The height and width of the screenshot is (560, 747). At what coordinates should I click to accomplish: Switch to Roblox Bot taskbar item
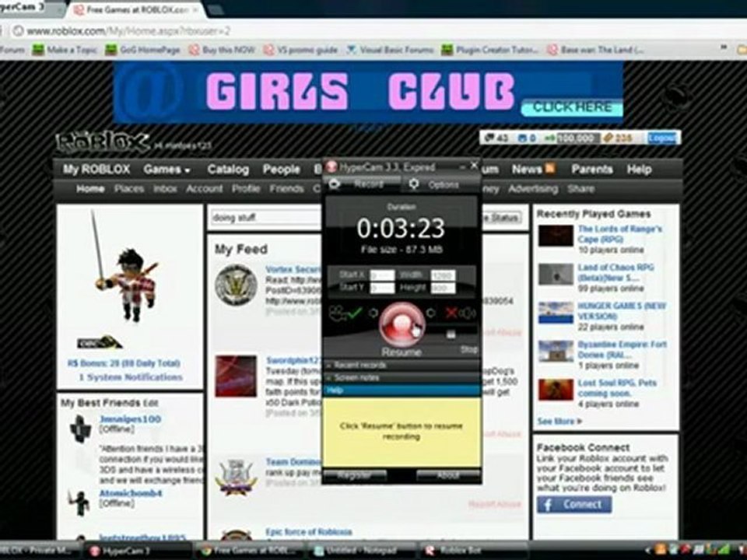pyautogui.click(x=472, y=551)
